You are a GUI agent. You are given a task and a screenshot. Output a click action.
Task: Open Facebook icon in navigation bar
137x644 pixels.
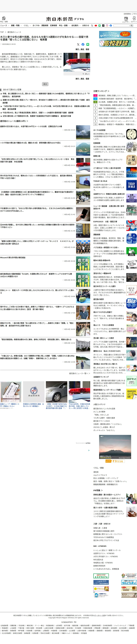click(x=111, y=25)
